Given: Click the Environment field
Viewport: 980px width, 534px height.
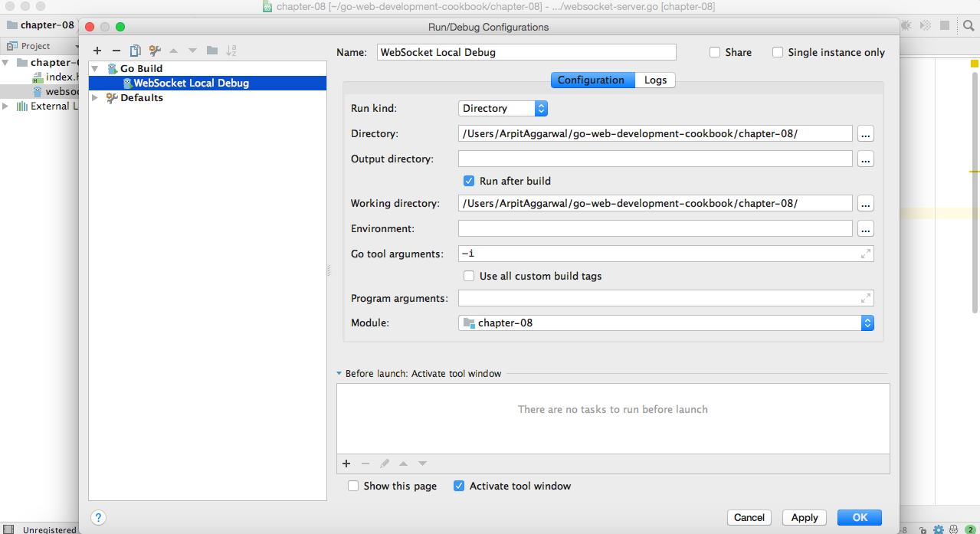Looking at the screenshot, I should tap(655, 229).
